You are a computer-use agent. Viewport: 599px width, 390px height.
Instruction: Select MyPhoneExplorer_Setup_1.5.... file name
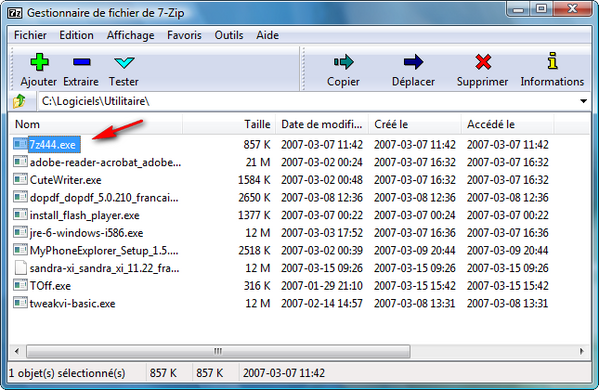[104, 251]
